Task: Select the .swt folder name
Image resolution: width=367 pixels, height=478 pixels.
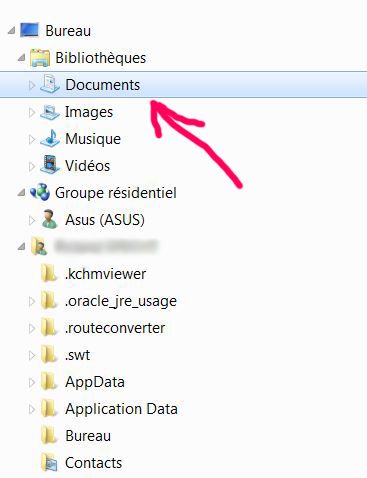Action: (x=77, y=355)
